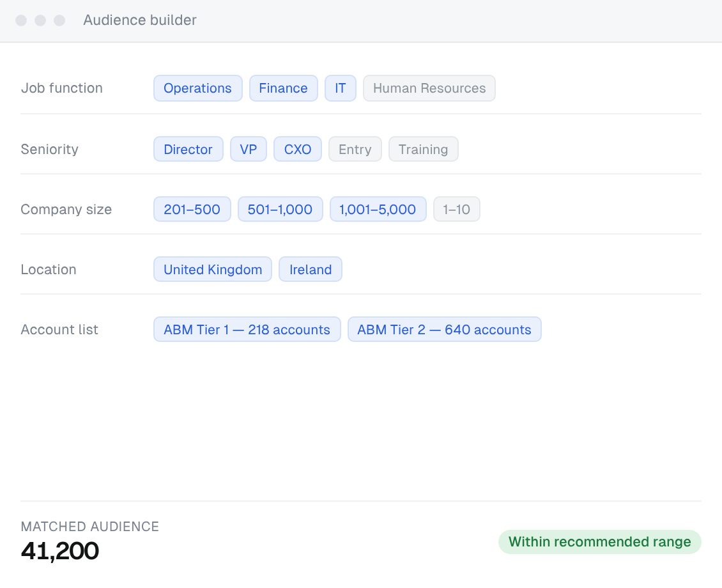Toggle the IT job function chip
Viewport: 722px width, 588px height.
[x=341, y=88]
